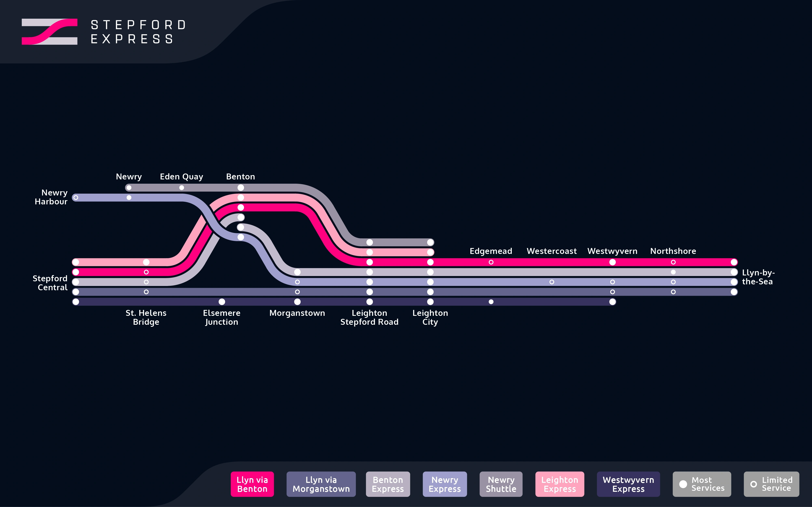Click the Leighton City station label
812x507 pixels.
point(430,317)
